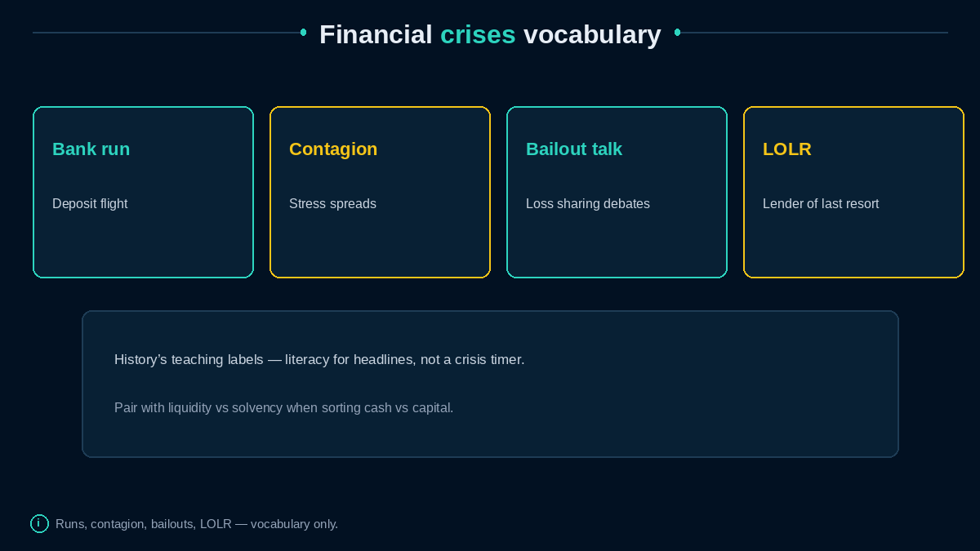Click the empty area of the Bank run card
The height and width of the screenshot is (551, 980).
click(x=143, y=245)
